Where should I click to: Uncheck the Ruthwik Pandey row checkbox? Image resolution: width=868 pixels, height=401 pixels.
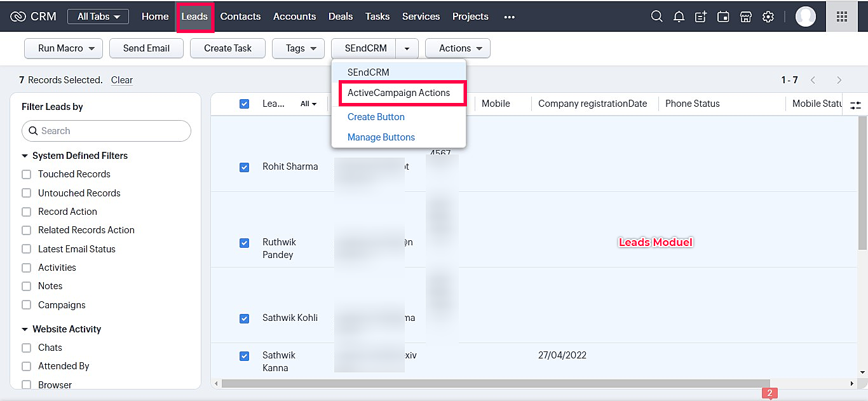[x=245, y=243]
